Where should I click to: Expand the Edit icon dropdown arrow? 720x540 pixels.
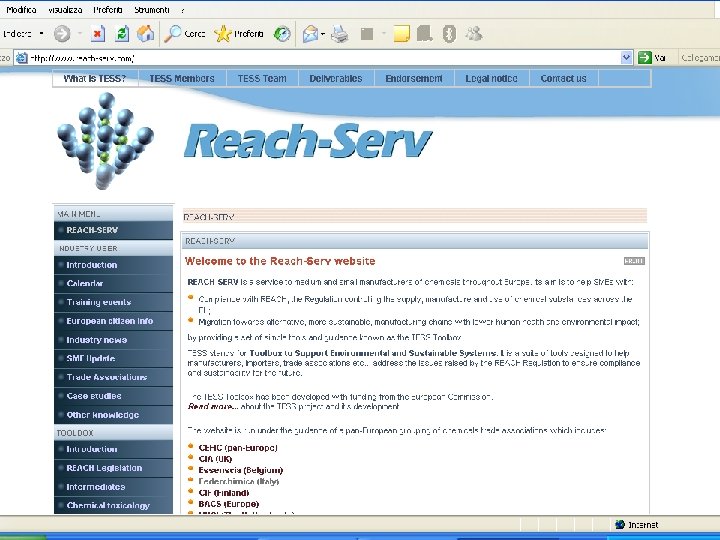coord(383,34)
